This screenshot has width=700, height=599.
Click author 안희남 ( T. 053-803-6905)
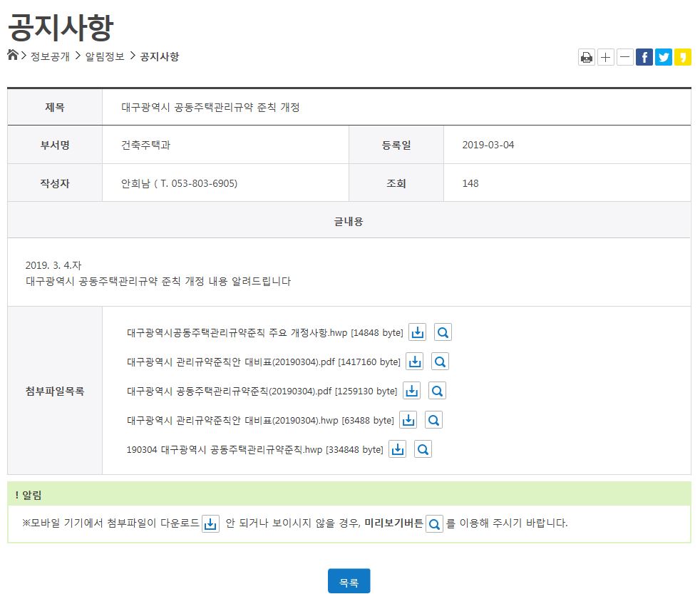[179, 183]
